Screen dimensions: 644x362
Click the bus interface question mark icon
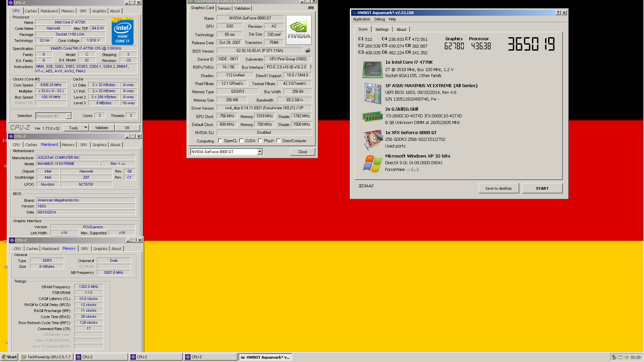coord(311,67)
